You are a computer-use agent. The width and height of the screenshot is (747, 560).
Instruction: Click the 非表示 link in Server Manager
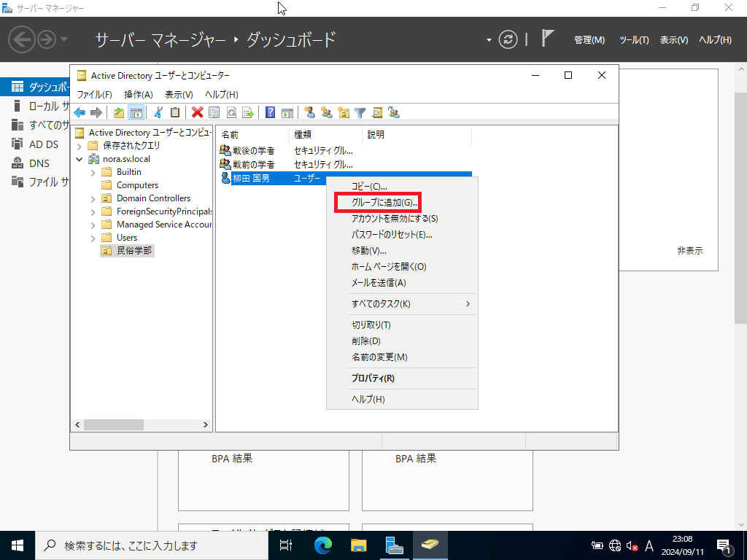tap(690, 251)
